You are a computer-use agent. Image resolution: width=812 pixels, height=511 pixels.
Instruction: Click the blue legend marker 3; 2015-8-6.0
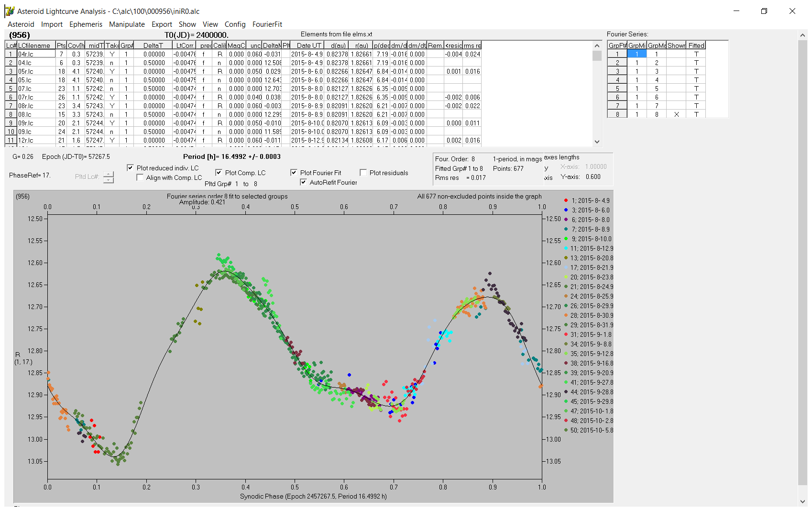pyautogui.click(x=566, y=210)
